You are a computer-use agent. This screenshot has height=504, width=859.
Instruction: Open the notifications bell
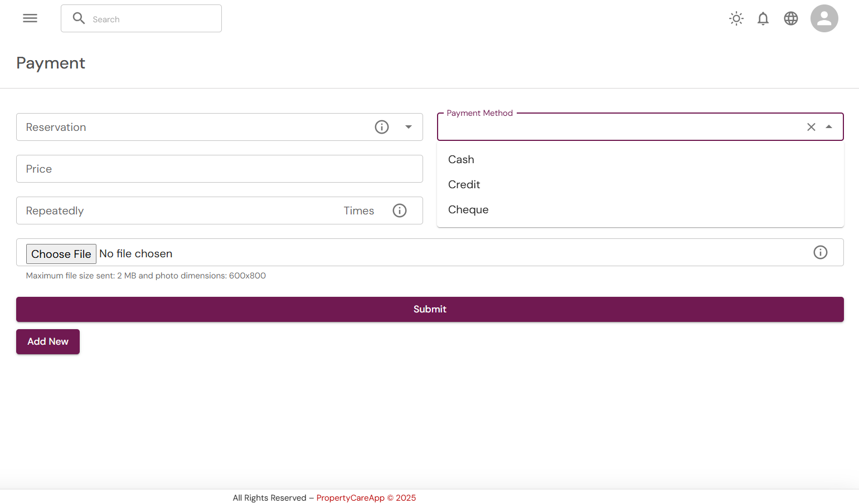[x=763, y=18]
